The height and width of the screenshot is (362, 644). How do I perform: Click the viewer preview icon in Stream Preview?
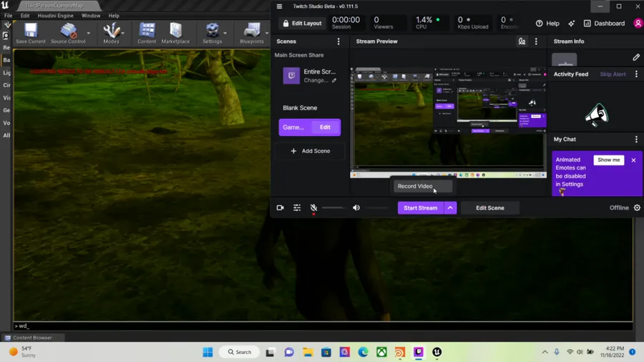[x=522, y=41]
